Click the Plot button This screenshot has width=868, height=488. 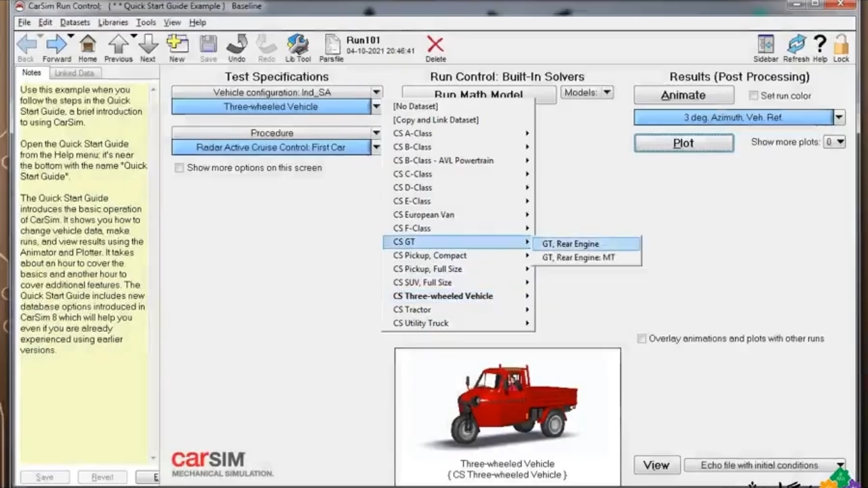684,143
